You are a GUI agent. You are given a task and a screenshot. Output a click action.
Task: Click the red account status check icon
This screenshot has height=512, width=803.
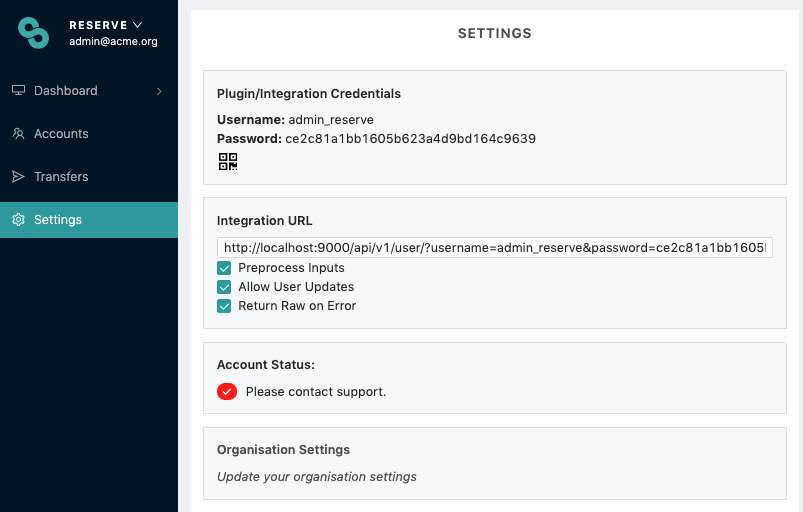tap(227, 391)
